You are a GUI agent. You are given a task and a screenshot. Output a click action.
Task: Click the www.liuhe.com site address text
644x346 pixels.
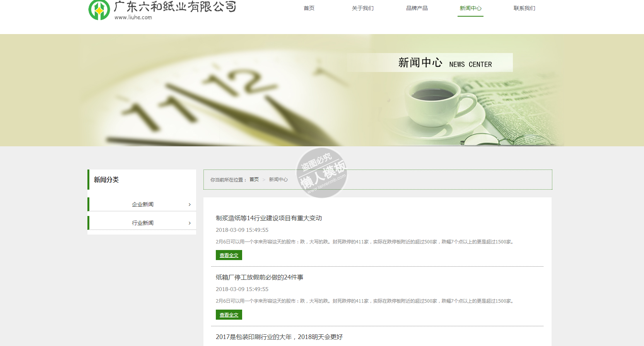[133, 17]
